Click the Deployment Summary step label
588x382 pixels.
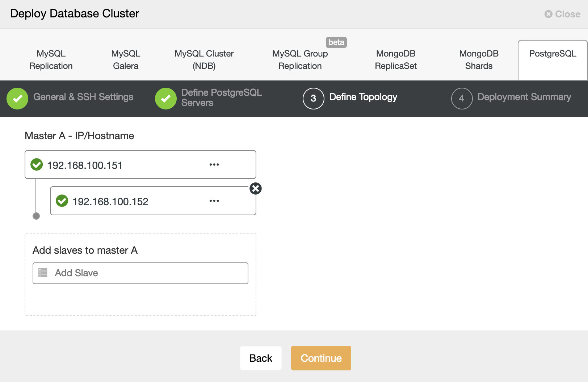pos(524,97)
